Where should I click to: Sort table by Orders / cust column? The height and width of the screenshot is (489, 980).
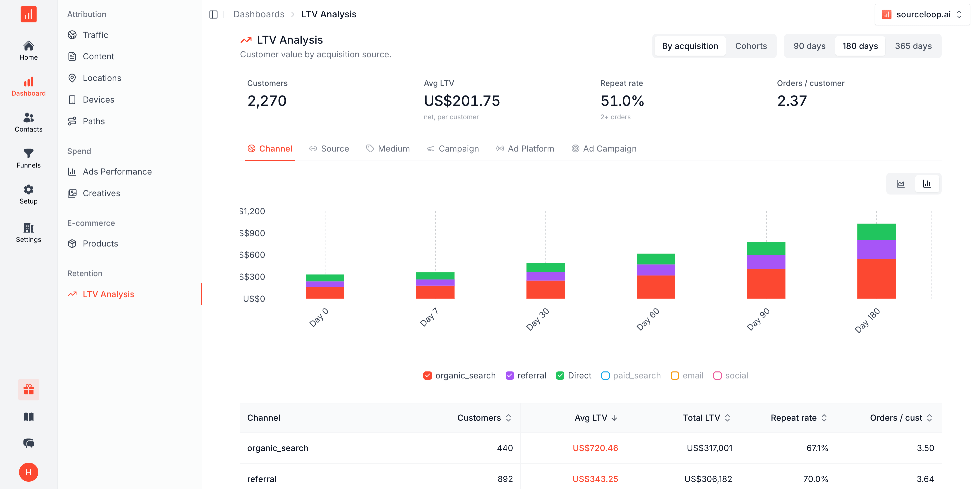901,418
